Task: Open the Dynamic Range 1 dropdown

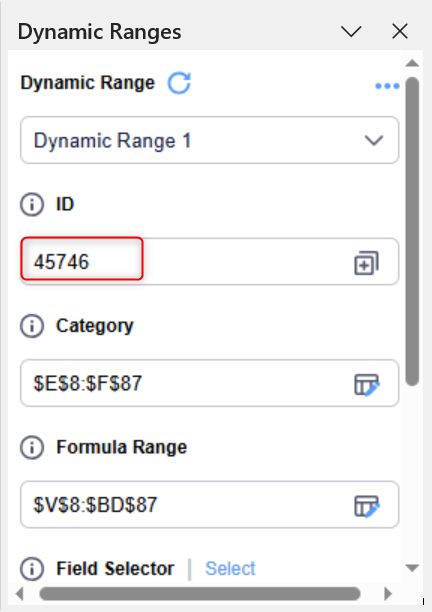Action: (x=210, y=140)
